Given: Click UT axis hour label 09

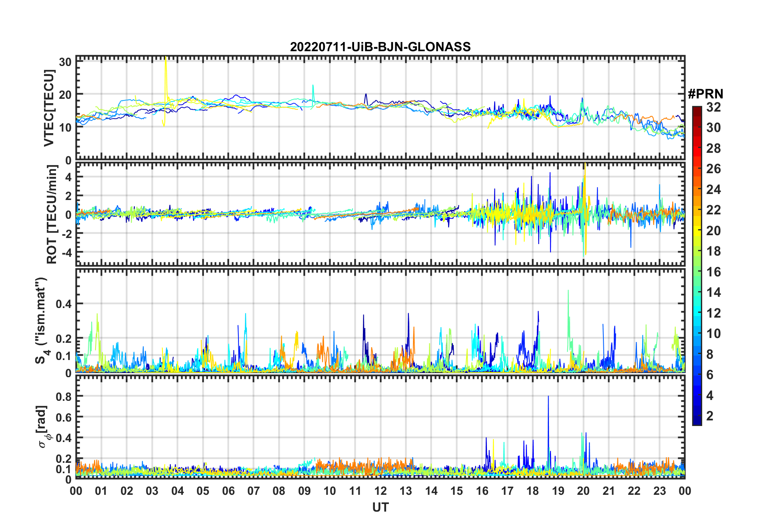Looking at the screenshot, I should point(304,491).
